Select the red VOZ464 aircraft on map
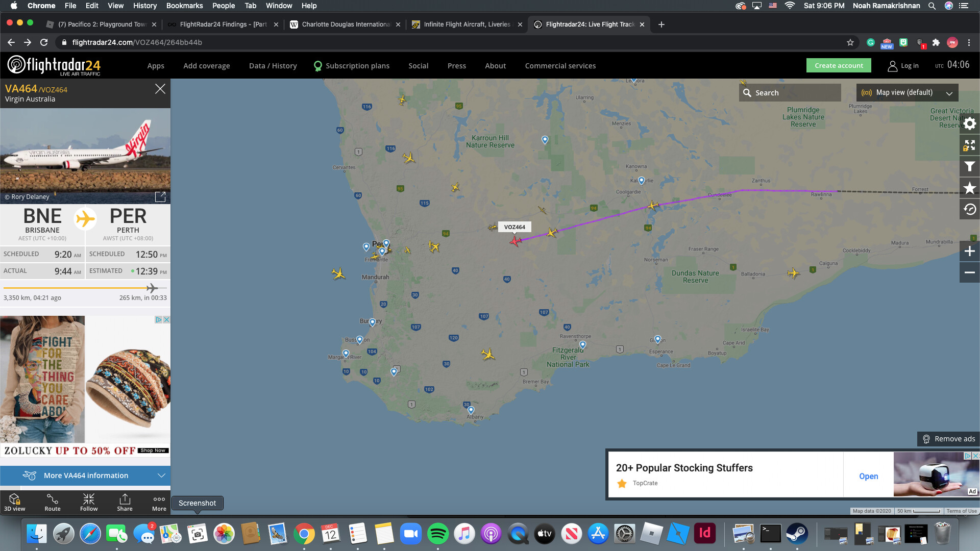This screenshot has width=980, height=551. coord(515,241)
